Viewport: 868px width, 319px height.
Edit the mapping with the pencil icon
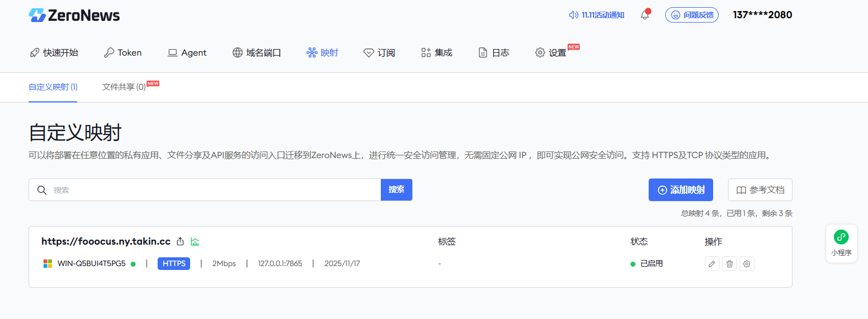tap(712, 264)
